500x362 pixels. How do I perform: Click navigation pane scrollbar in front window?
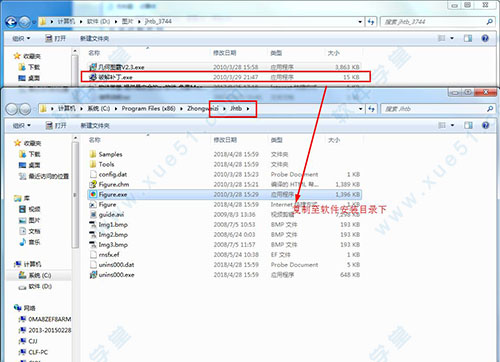click(75, 195)
